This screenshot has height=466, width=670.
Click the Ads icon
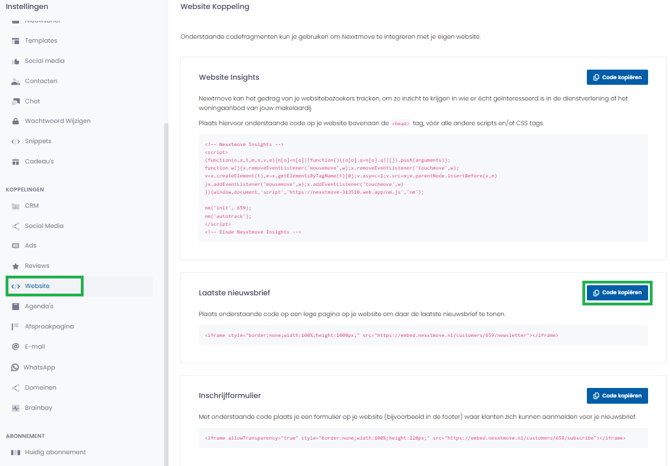pyautogui.click(x=15, y=246)
